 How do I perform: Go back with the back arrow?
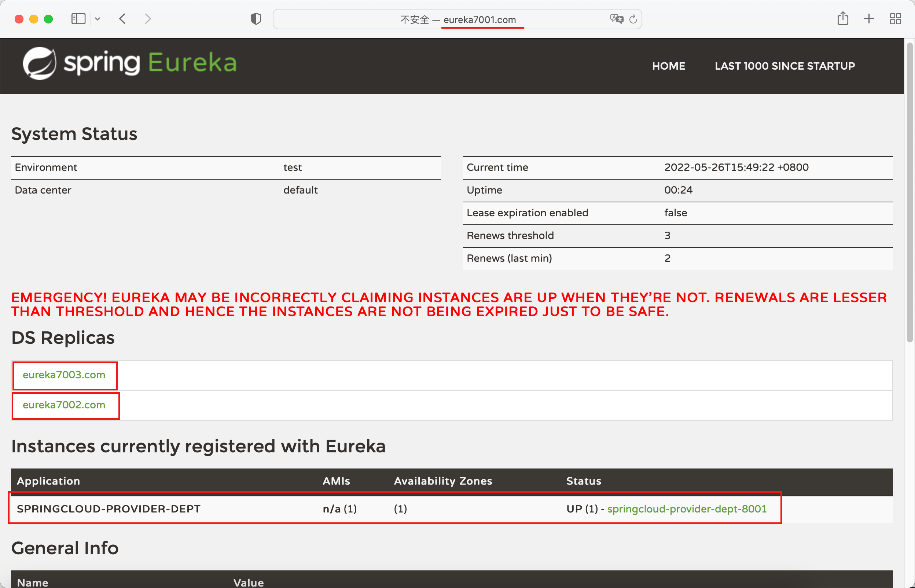tap(122, 19)
